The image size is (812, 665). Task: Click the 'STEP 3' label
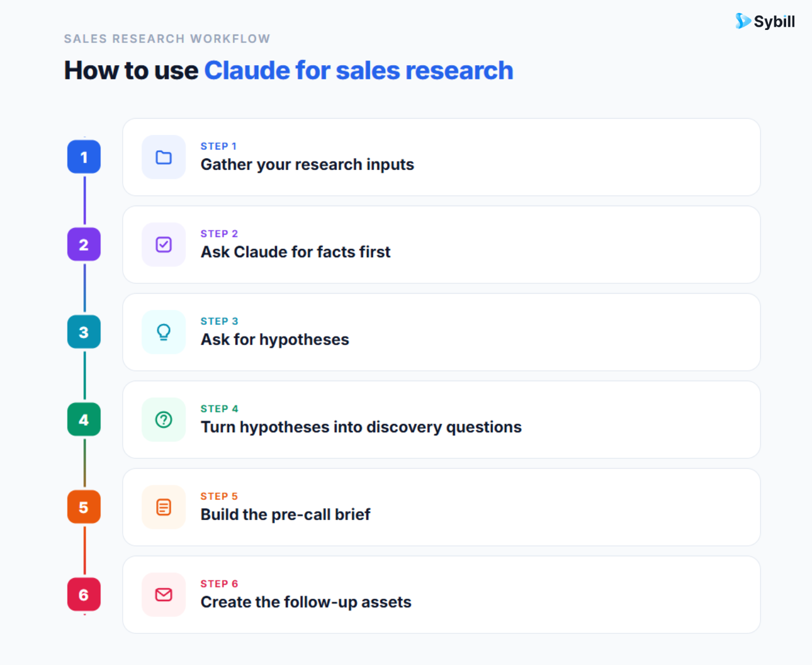(x=219, y=321)
